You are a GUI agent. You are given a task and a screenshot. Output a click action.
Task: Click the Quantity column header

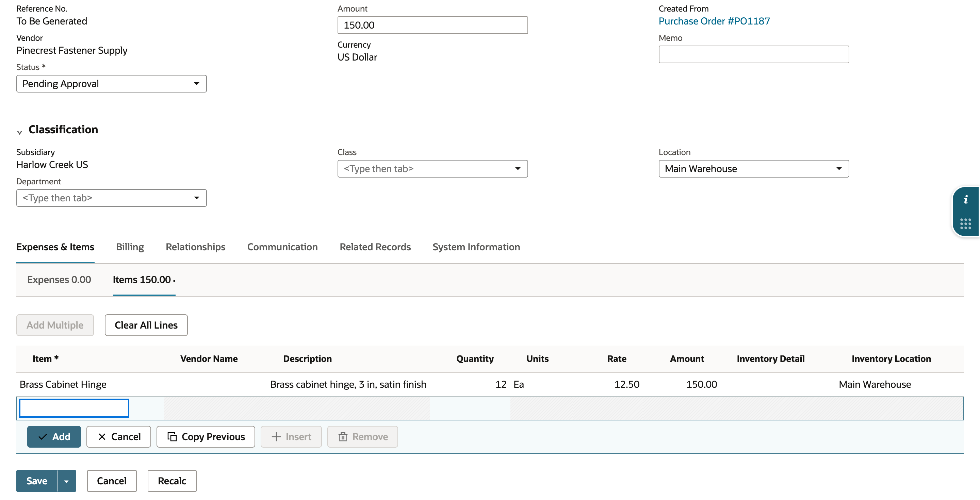(475, 359)
